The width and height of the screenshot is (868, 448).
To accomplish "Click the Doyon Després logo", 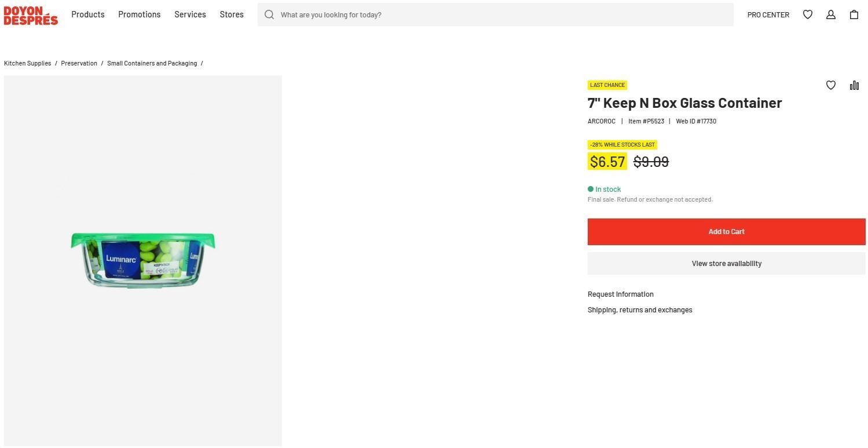I will [31, 16].
